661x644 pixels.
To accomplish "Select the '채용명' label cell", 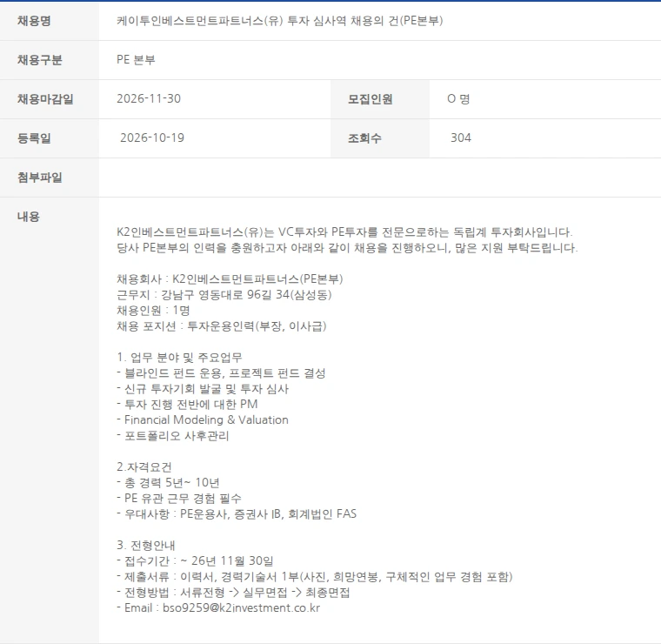I will tap(50, 21).
